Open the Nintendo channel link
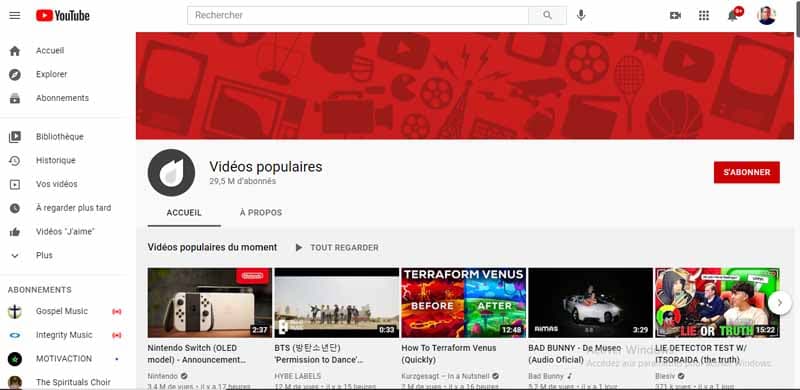 click(x=163, y=376)
